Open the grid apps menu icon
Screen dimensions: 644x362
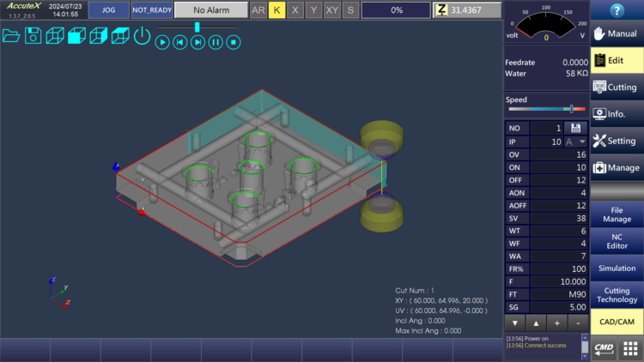click(x=630, y=348)
